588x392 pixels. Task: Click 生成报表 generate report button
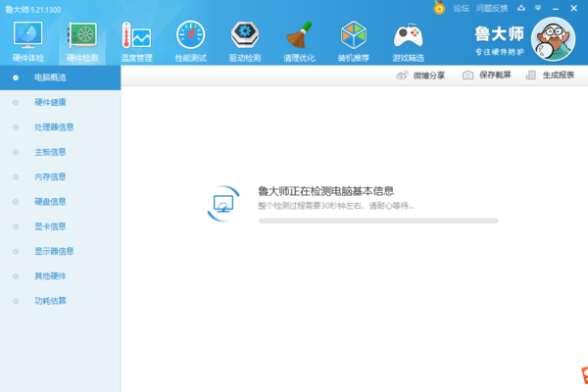(x=552, y=74)
